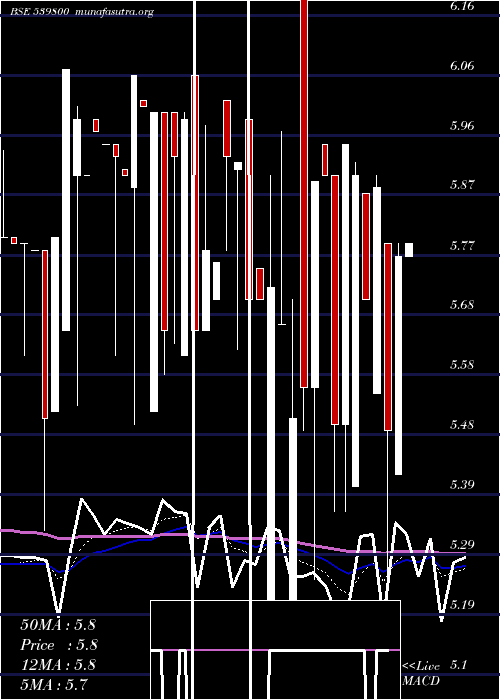The height and width of the screenshot is (700, 500).
Task: Click the 5.48 price axis label
Action: coord(462,424)
